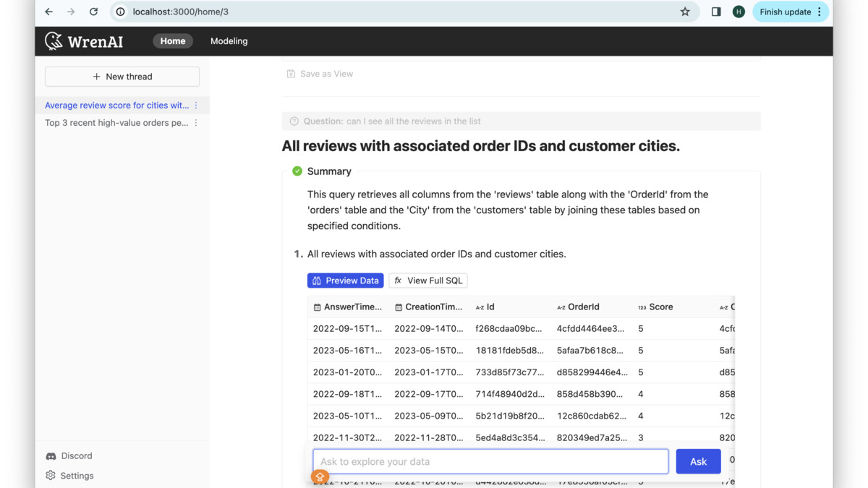Open Discord from the sidebar icon
The width and height of the screenshot is (868, 488).
(x=51, y=455)
